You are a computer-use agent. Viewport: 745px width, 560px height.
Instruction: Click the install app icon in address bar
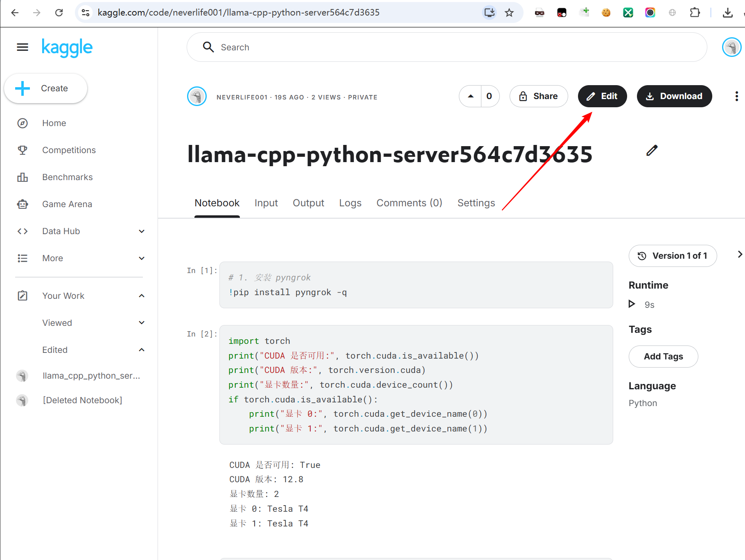click(x=490, y=13)
